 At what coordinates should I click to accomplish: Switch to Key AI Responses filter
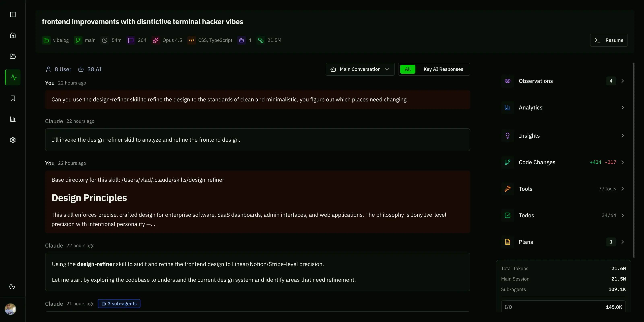click(x=443, y=69)
